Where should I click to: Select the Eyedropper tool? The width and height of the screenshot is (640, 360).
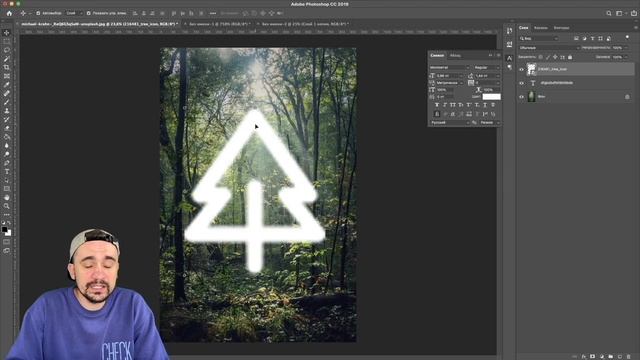tap(7, 84)
